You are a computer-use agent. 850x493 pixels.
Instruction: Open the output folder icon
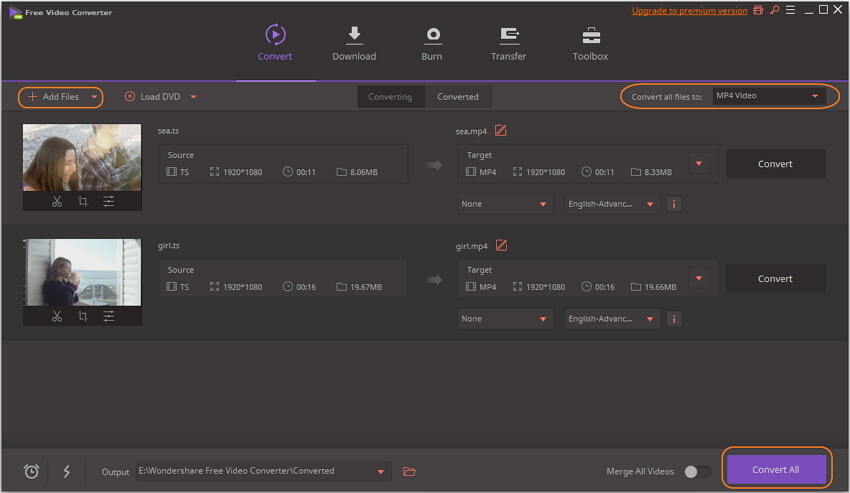(409, 471)
